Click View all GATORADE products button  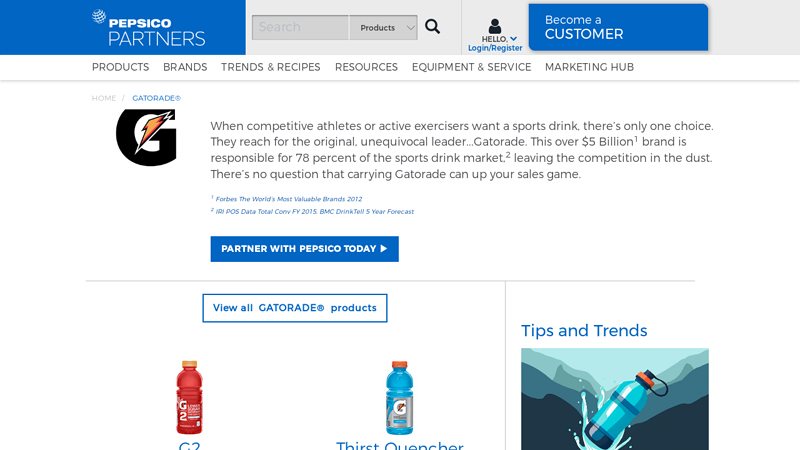pos(295,308)
